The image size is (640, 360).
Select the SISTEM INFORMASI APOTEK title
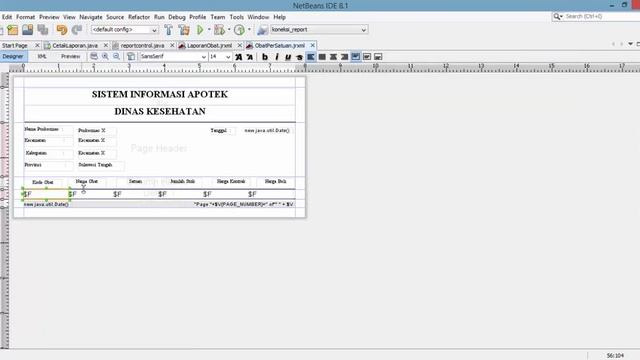pos(160,94)
